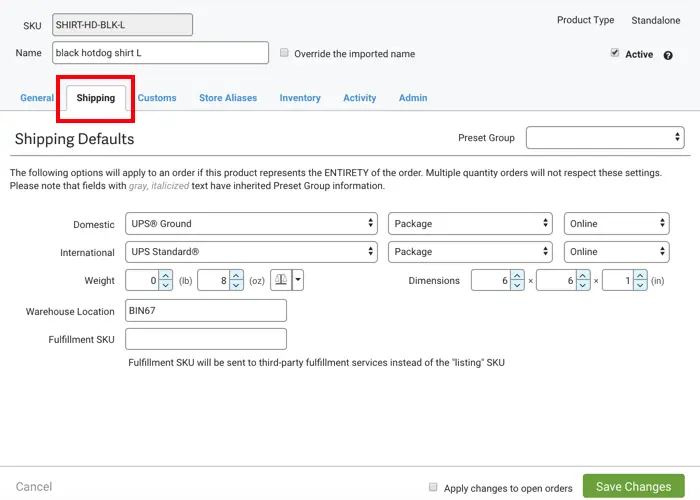Decrease the second dimension value
Screen dimensions: 700x500
pos(583,286)
